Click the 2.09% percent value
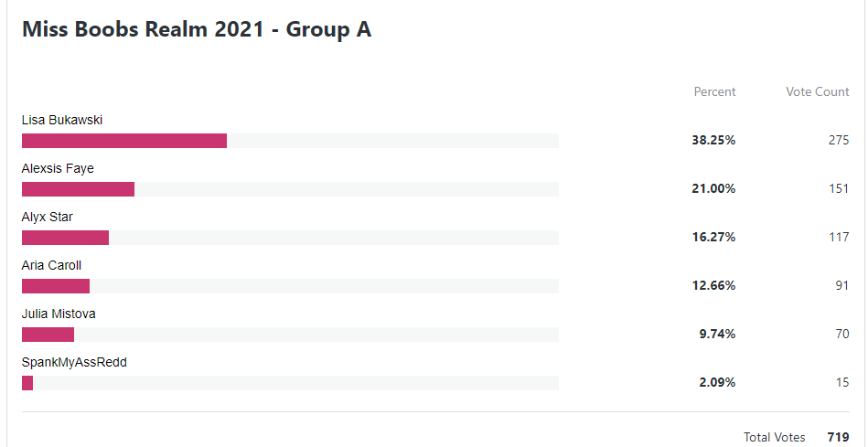 [717, 383]
